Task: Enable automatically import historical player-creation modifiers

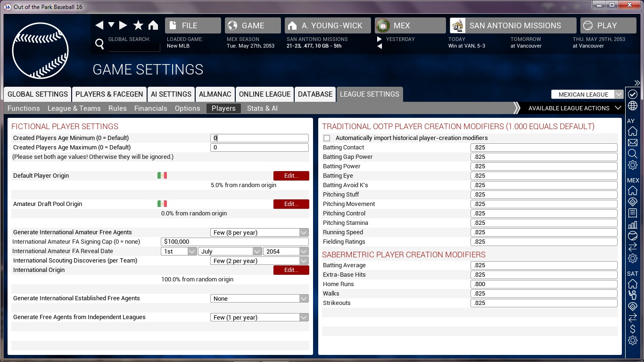Action: (327, 138)
